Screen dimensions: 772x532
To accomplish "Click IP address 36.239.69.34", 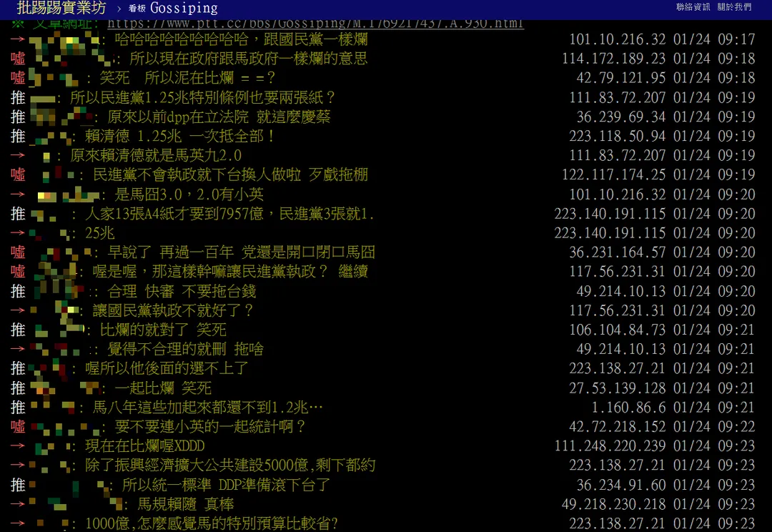I will pos(621,117).
